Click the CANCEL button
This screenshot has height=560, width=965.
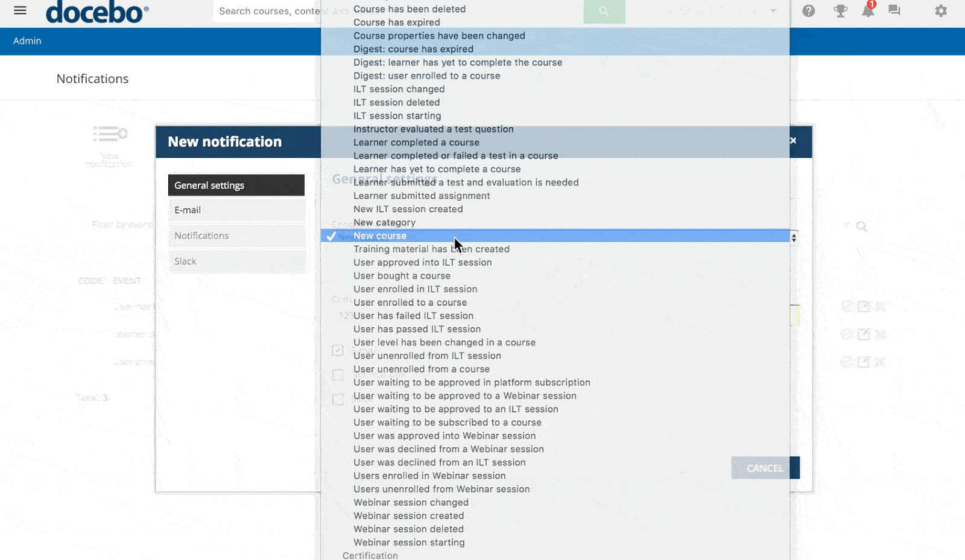765,468
